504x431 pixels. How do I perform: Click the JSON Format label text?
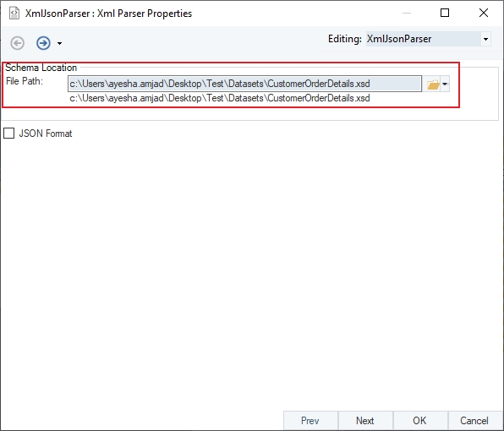46,134
